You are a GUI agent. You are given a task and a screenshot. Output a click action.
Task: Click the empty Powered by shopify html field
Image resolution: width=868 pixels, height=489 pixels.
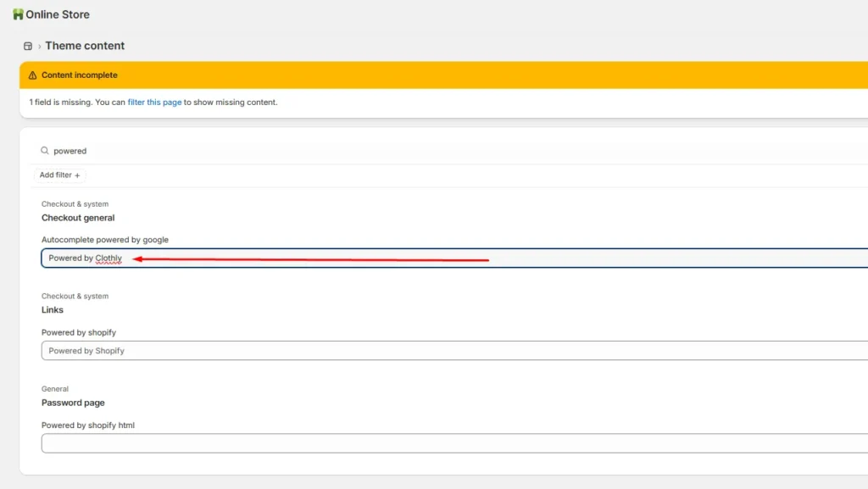(x=424, y=443)
